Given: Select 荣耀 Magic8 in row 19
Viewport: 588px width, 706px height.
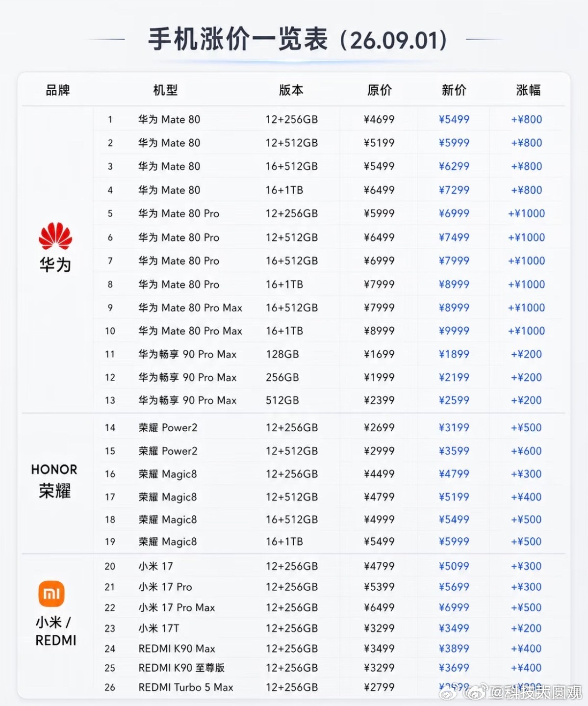Looking at the screenshot, I should pyautogui.click(x=168, y=542).
